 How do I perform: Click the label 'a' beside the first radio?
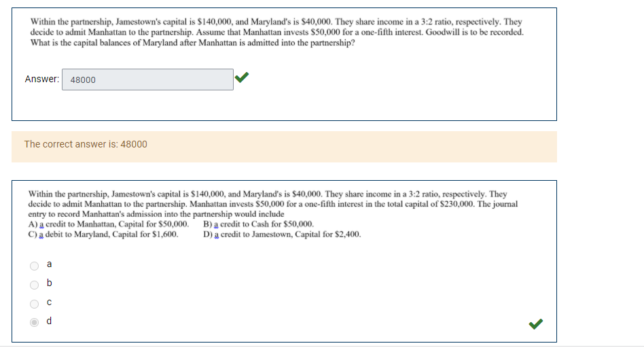[x=50, y=264]
